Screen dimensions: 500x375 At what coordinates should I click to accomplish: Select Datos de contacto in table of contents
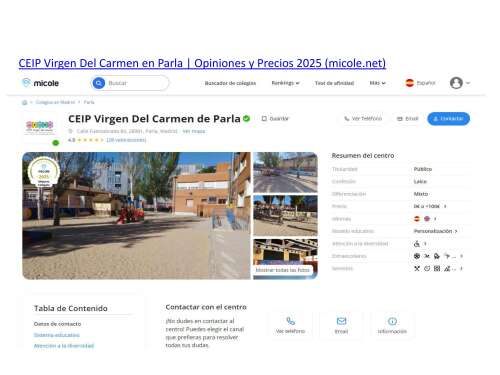click(x=57, y=324)
